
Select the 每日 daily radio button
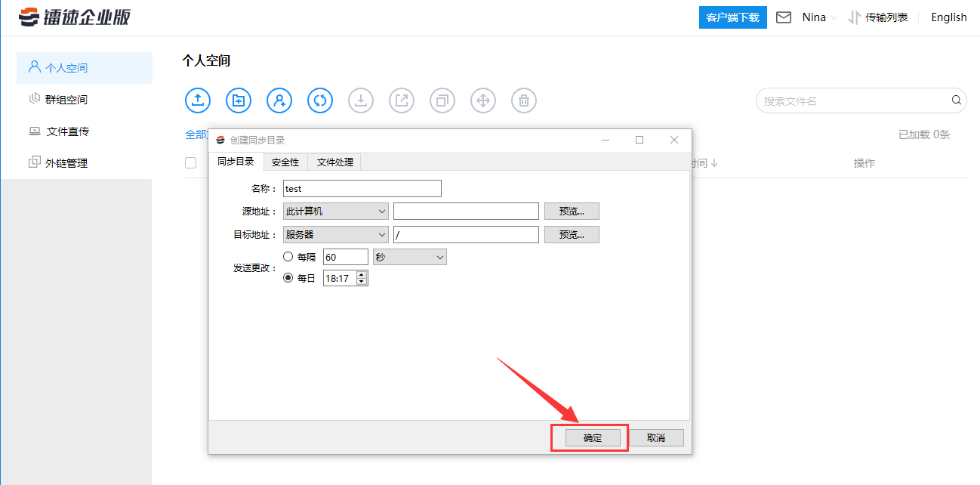click(288, 278)
